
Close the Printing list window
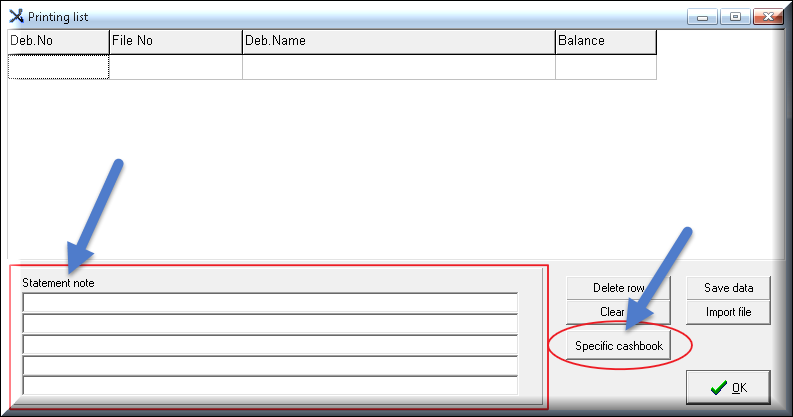point(768,17)
